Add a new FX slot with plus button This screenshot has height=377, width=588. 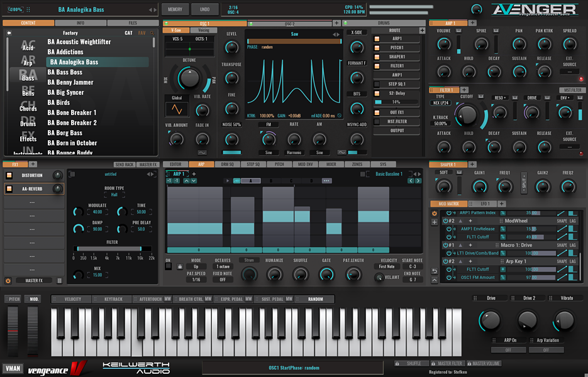pyautogui.click(x=33, y=164)
